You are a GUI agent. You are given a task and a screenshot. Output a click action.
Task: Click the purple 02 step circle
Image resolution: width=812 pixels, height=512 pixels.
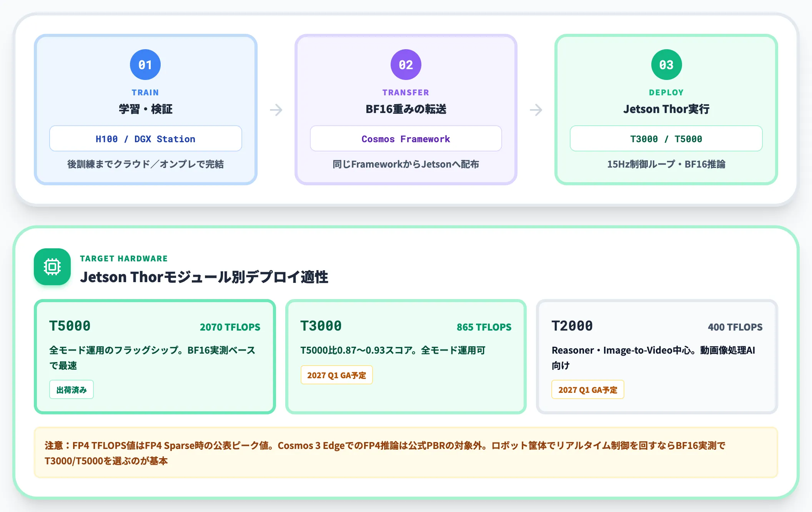pos(406,65)
